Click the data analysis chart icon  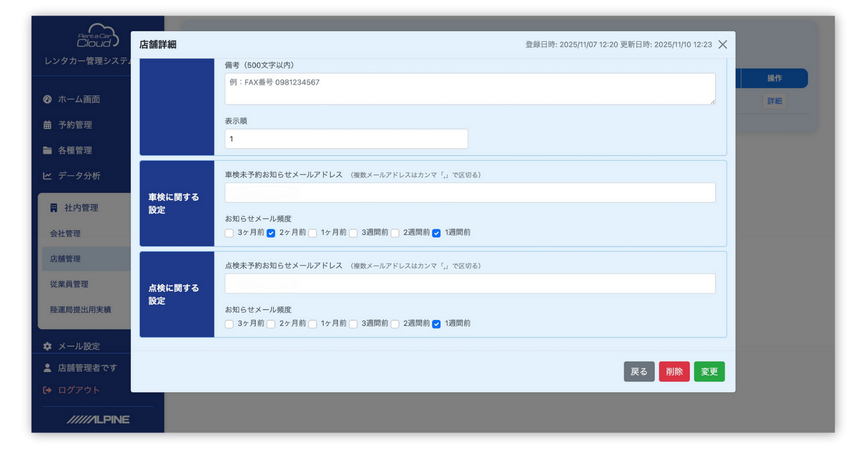(47, 176)
